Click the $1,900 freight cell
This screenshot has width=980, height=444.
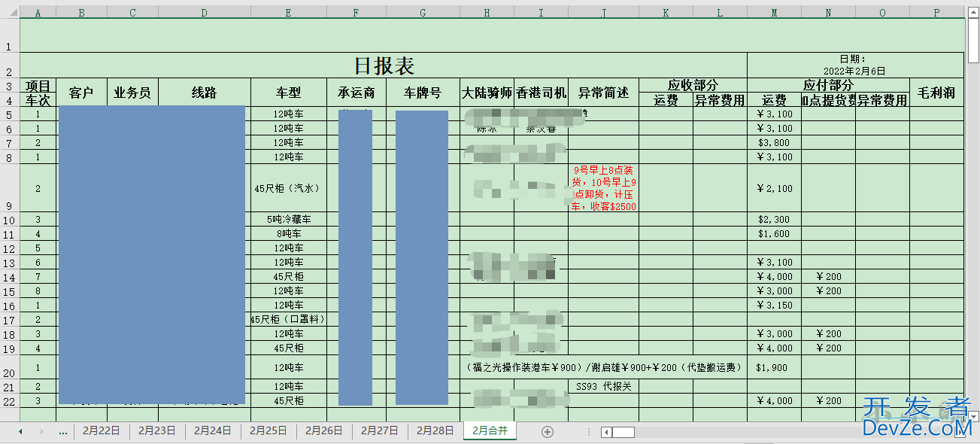tap(775, 367)
